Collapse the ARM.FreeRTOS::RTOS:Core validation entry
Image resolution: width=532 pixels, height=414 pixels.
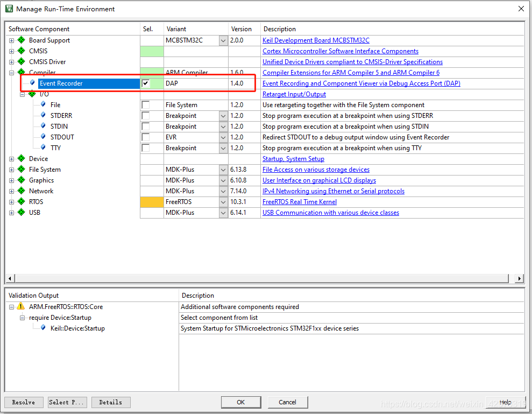[x=11, y=307]
